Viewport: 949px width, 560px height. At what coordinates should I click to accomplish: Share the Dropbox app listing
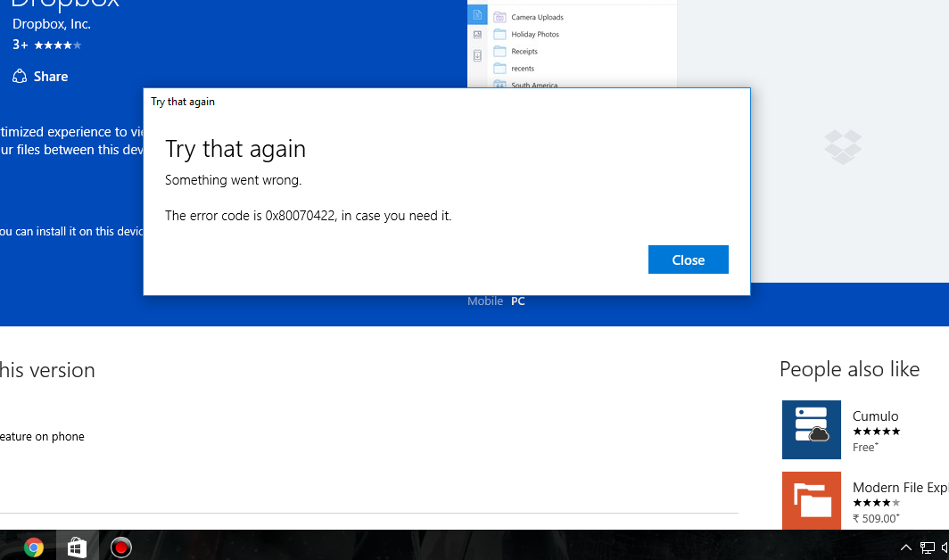(40, 77)
